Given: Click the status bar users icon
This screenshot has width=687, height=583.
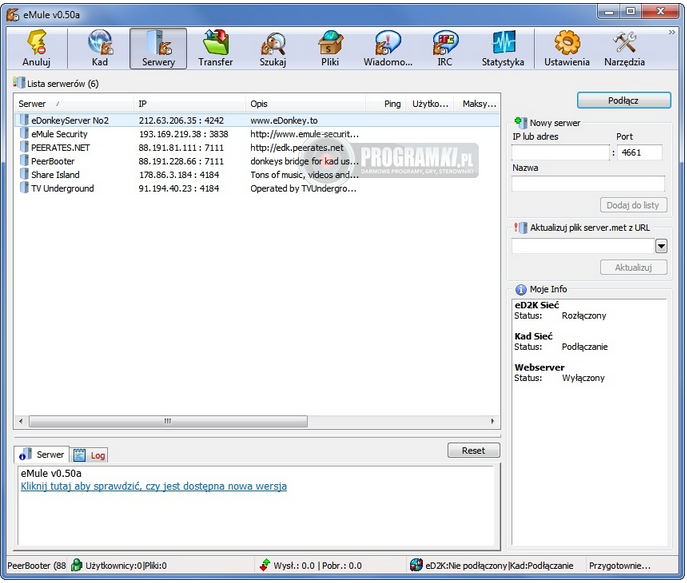Looking at the screenshot, I should [x=77, y=565].
